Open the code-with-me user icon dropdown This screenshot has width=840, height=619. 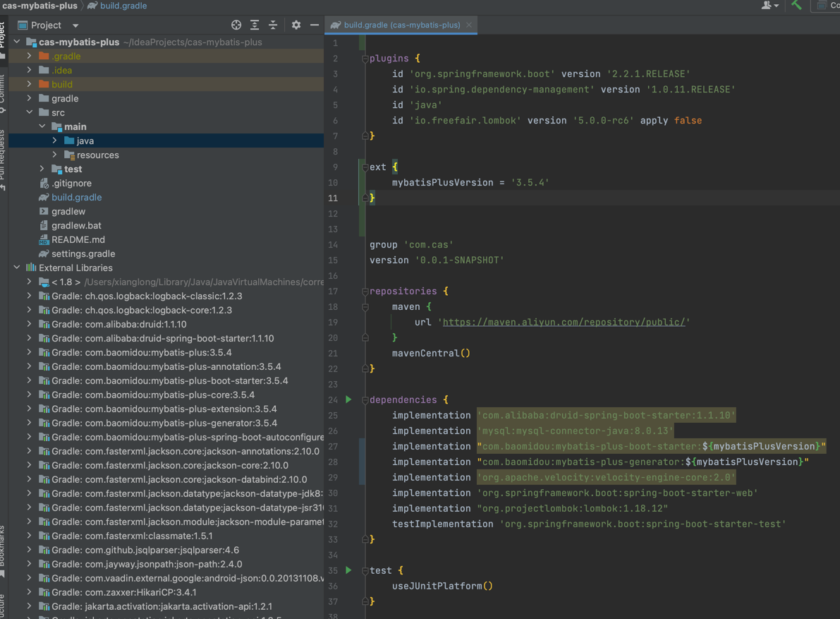point(769,6)
